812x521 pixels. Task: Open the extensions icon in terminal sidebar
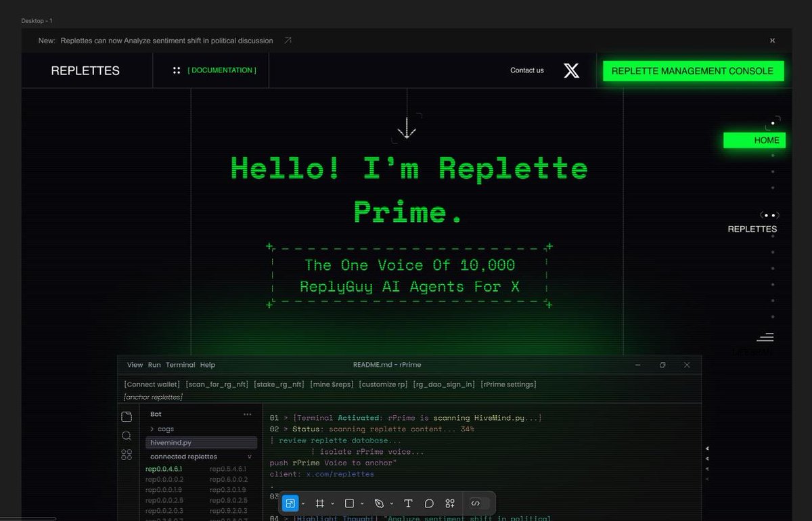[x=127, y=455]
